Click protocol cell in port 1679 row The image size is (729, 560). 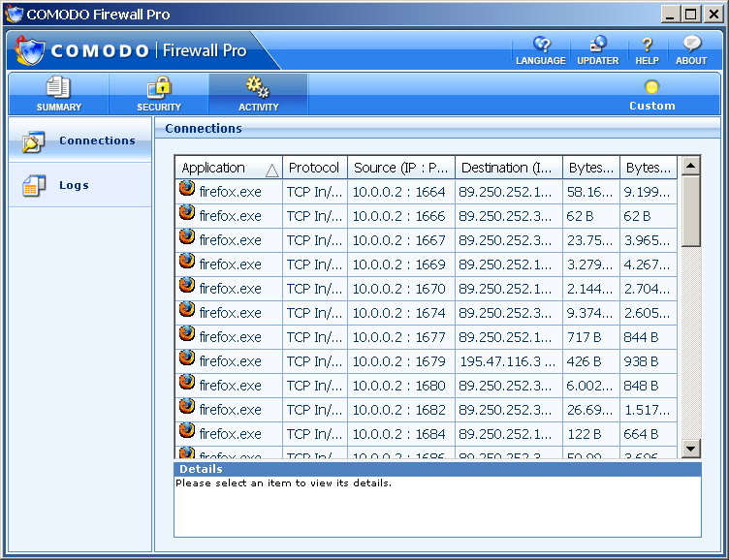click(315, 361)
